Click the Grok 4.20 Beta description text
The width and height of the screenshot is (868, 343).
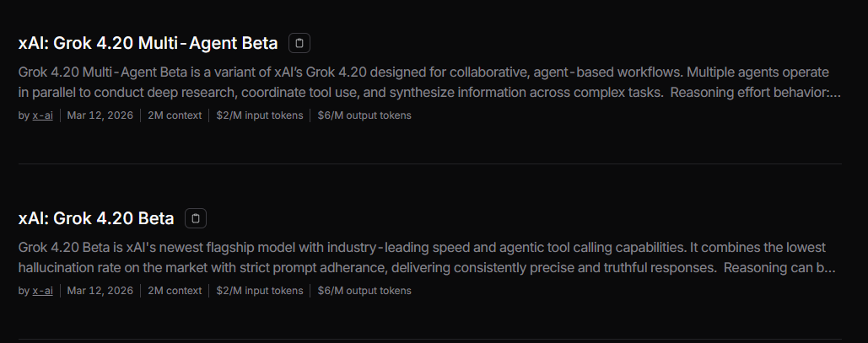click(337, 257)
